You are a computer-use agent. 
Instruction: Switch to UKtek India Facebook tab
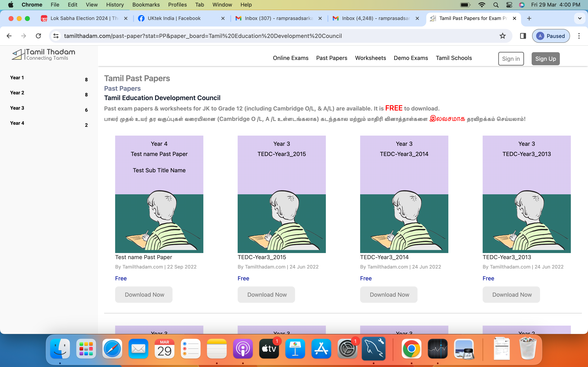click(174, 18)
